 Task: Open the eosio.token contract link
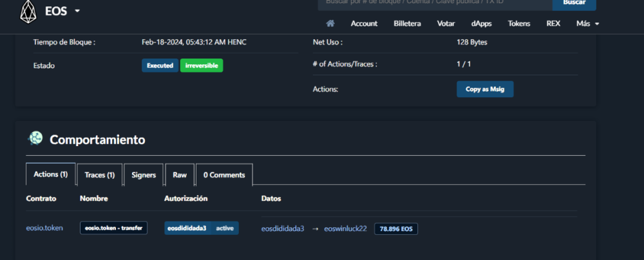(x=44, y=228)
